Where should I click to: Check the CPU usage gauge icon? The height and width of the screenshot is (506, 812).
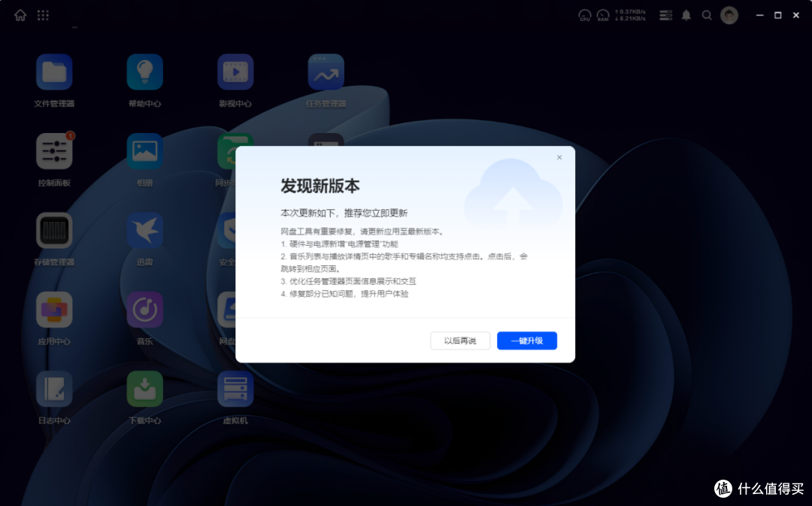585,16
